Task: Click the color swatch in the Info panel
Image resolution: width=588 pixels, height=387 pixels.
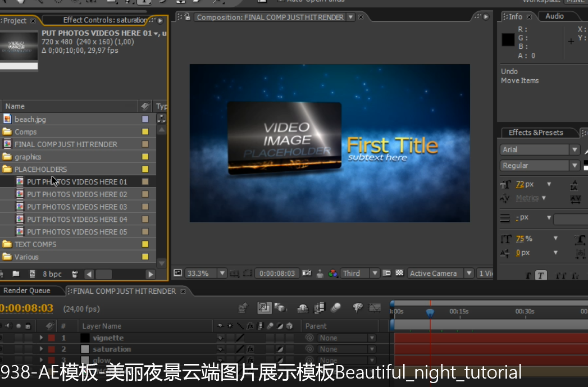Action: coord(508,39)
